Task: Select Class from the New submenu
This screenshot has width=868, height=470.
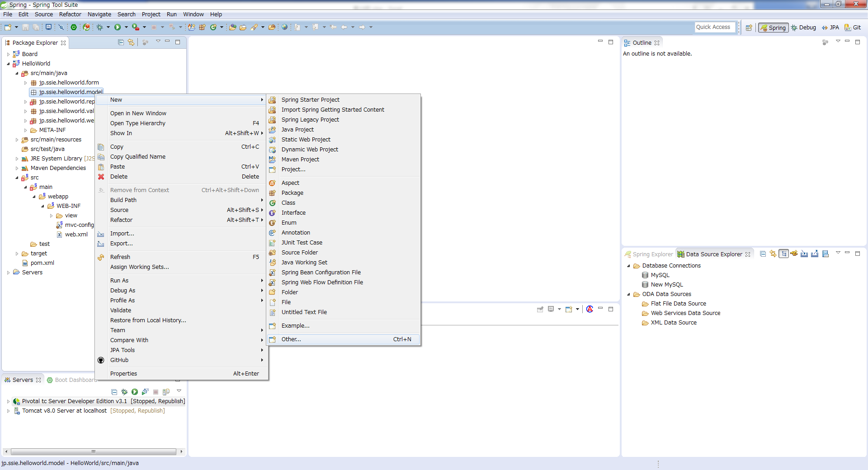Action: point(288,203)
